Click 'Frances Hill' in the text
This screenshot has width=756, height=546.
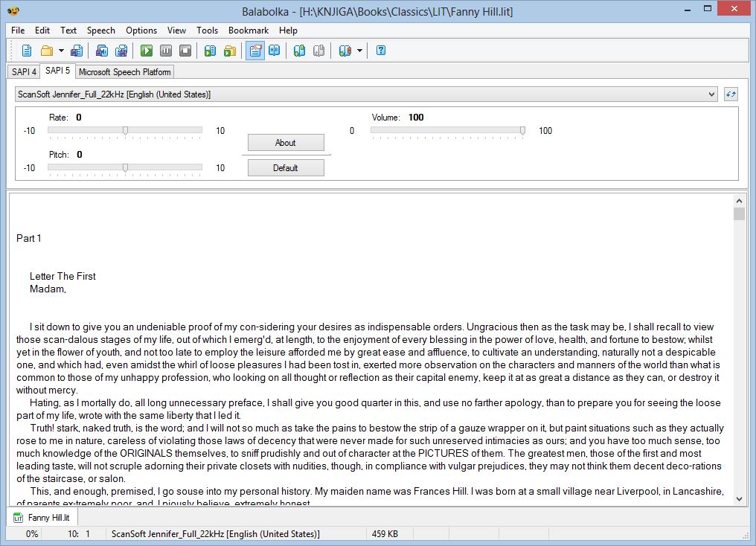[441, 492]
